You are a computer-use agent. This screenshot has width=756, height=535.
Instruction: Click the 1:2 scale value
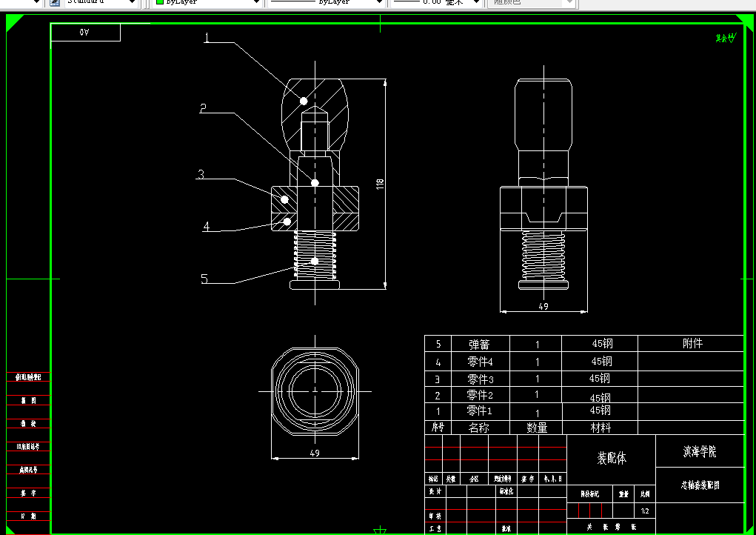pos(645,511)
